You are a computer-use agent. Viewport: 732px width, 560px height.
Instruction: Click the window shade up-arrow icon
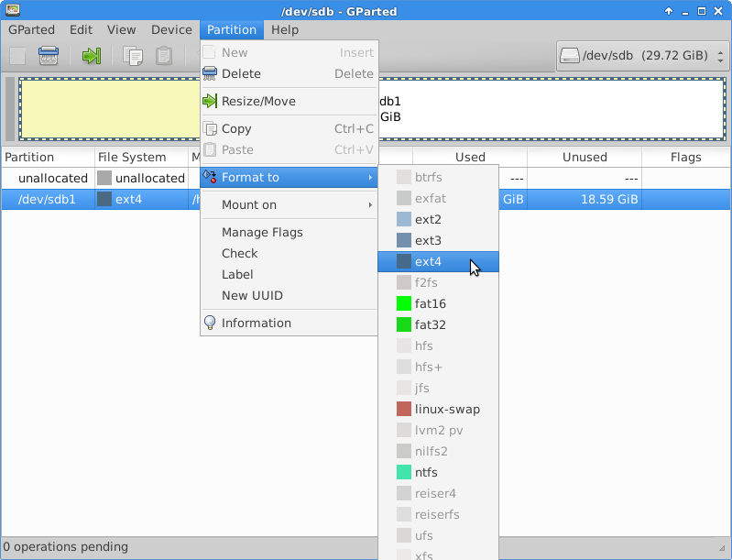669,11
